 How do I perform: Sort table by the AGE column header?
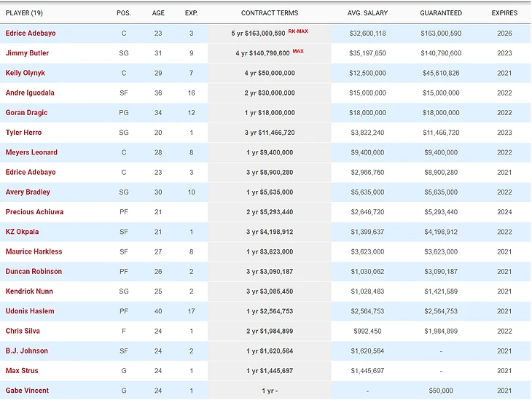tap(158, 13)
